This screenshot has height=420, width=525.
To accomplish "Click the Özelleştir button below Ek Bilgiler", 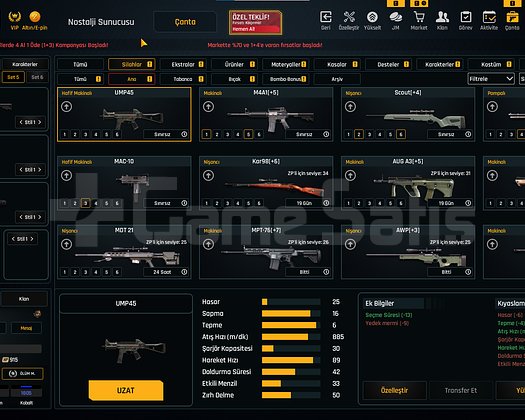I will tap(394, 390).
